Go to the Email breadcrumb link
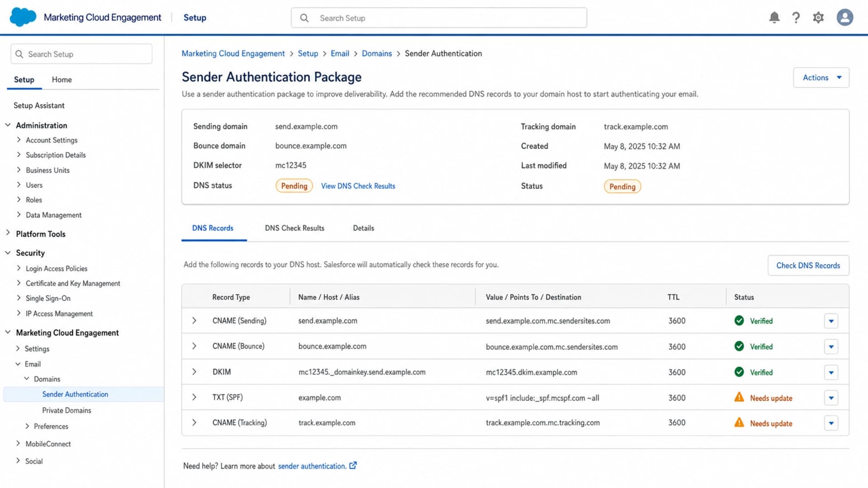 pos(340,54)
